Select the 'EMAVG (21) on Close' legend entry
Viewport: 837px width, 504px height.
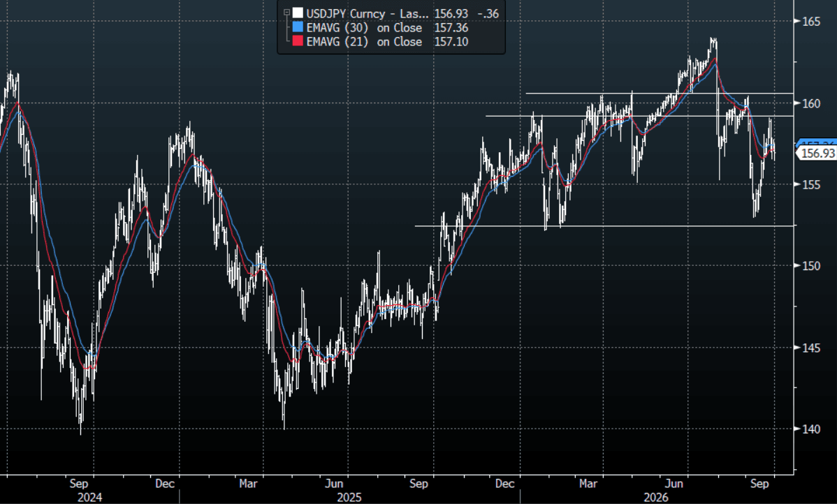364,42
